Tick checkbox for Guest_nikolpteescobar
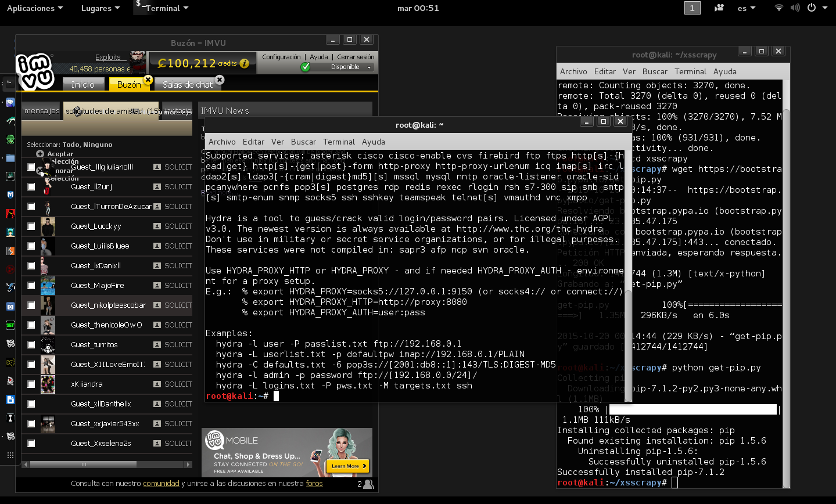 (x=31, y=305)
